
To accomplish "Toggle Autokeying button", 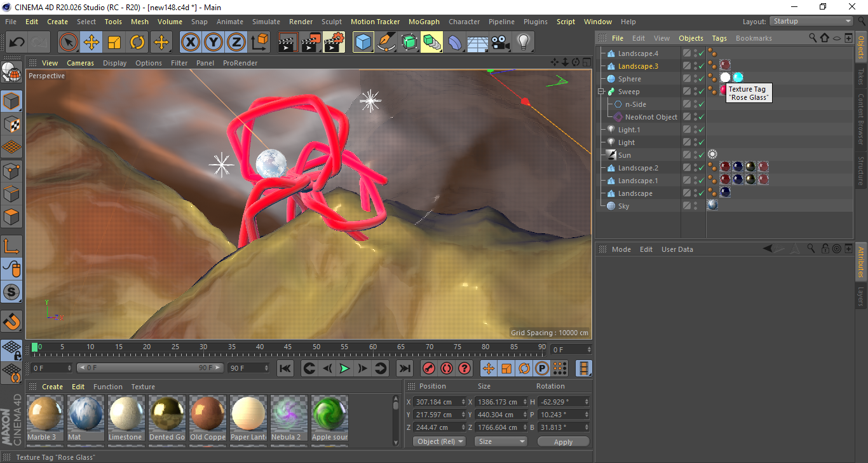I will 447,368.
